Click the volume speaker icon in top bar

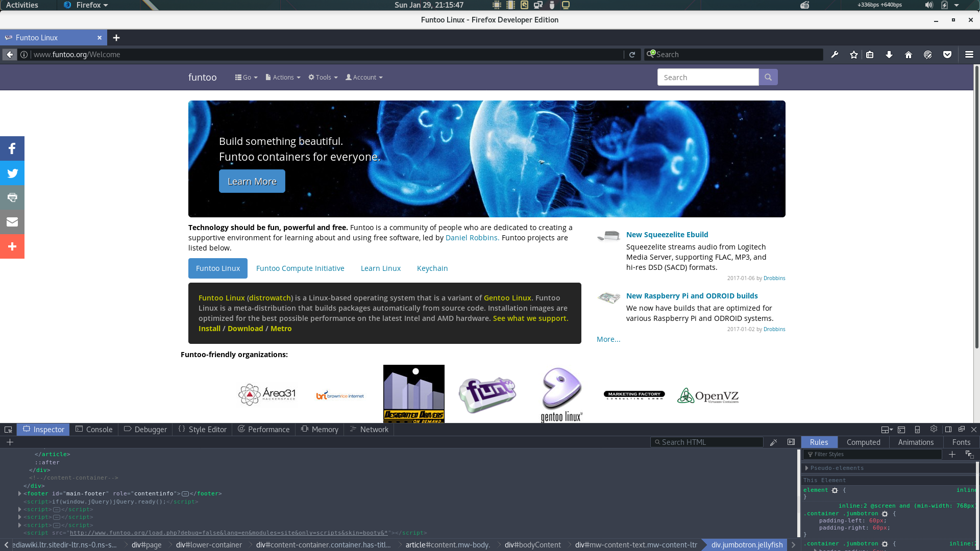point(929,5)
